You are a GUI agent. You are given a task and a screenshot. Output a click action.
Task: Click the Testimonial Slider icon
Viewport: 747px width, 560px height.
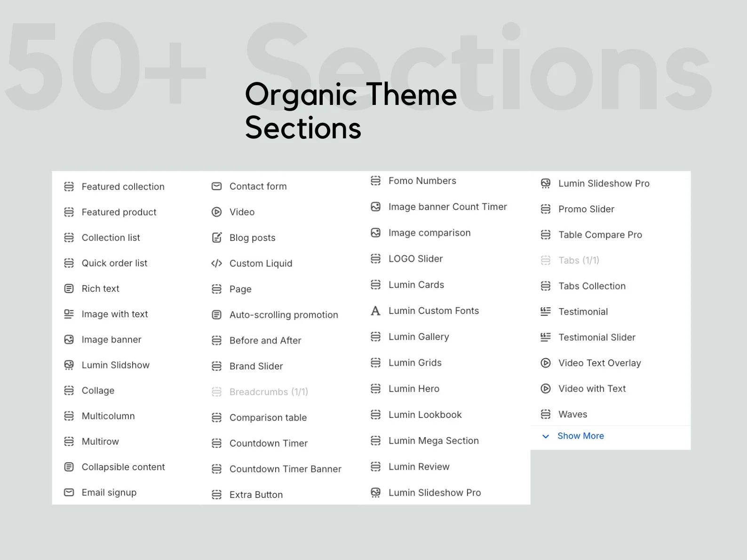click(x=545, y=337)
